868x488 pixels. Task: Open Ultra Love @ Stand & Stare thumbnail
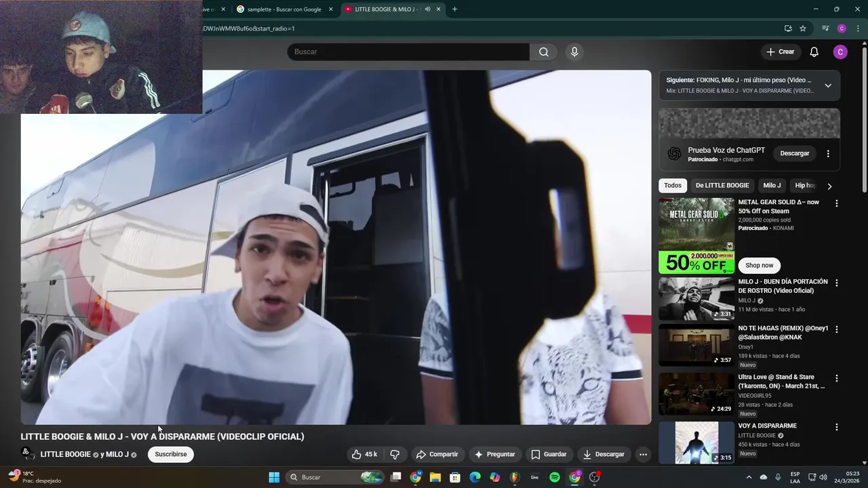click(696, 394)
